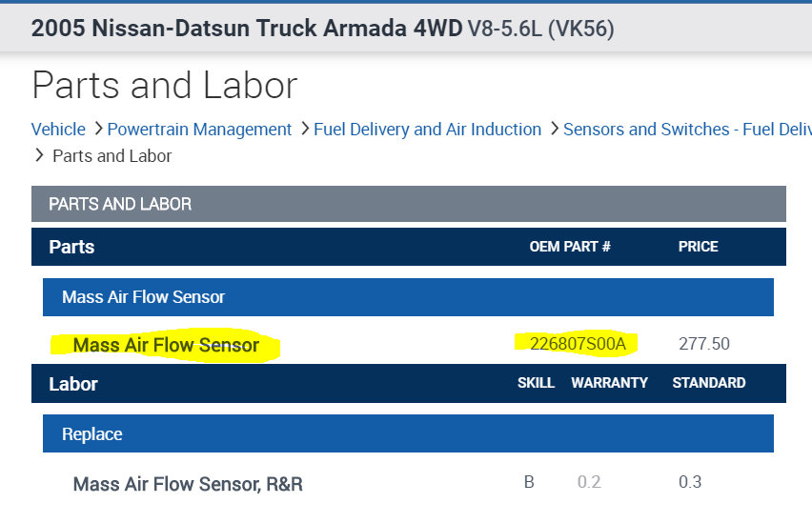Click chevron before Parts and Labor breadcrumb
Image resolution: width=812 pixels, height=523 pixels.
tap(40, 155)
